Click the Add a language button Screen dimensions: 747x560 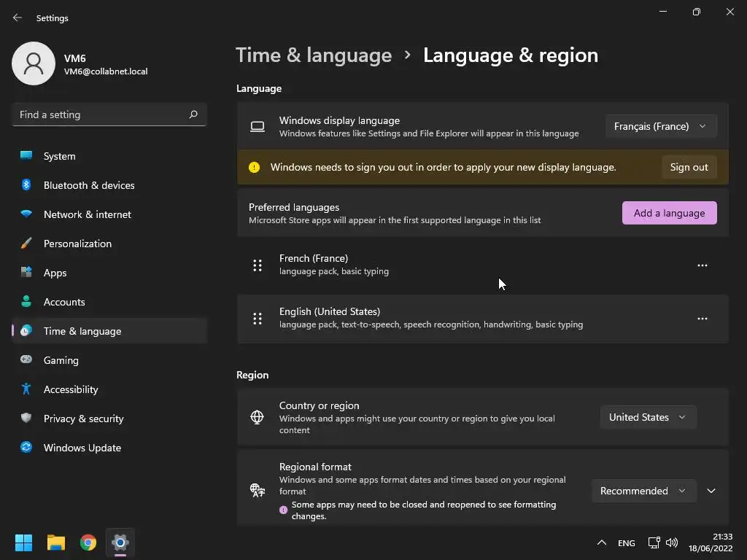point(669,213)
